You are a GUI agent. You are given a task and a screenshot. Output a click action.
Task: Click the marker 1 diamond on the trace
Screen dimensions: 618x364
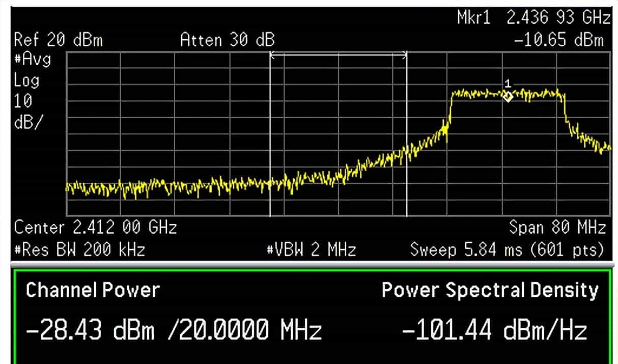coord(508,96)
